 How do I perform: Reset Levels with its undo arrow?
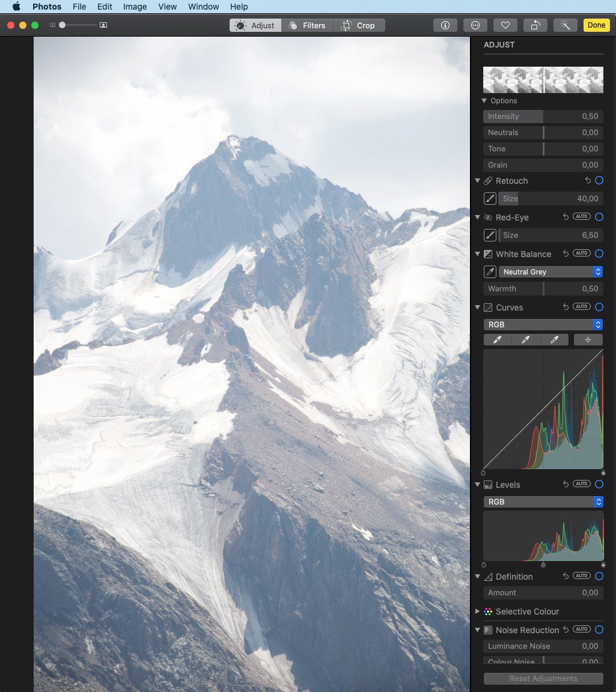(x=566, y=484)
